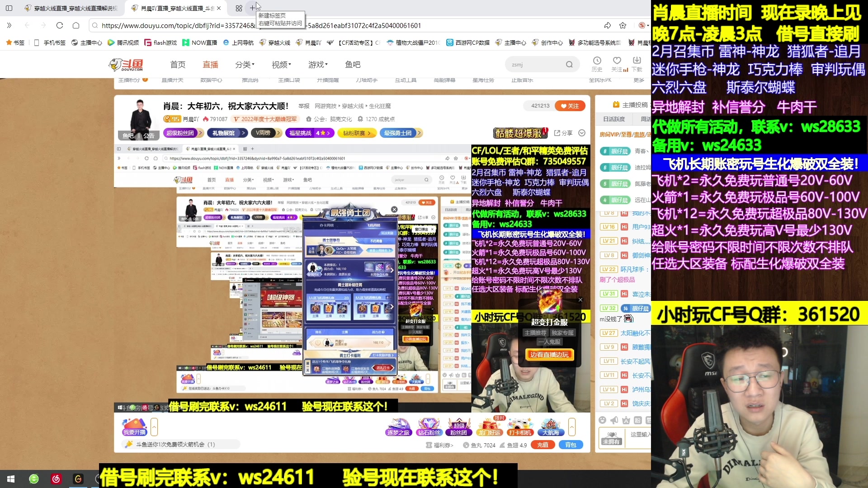Expand the 游戏 dropdown menu
The image size is (868, 488).
[x=318, y=65]
